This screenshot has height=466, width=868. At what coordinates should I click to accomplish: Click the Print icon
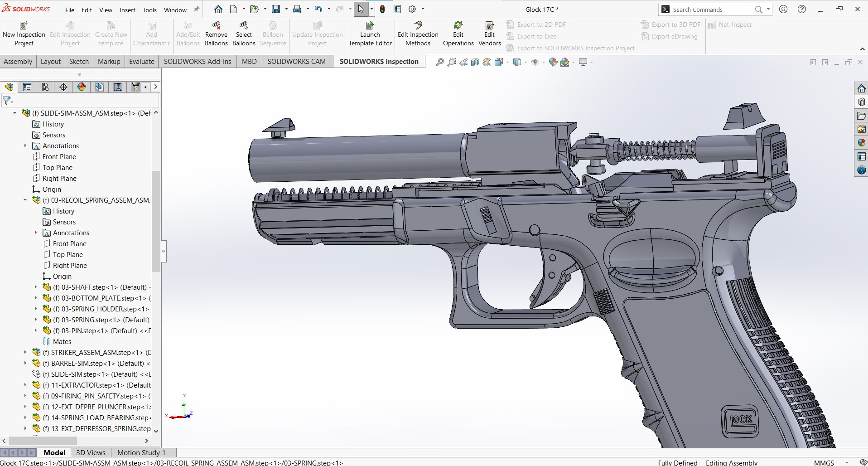tap(297, 9)
